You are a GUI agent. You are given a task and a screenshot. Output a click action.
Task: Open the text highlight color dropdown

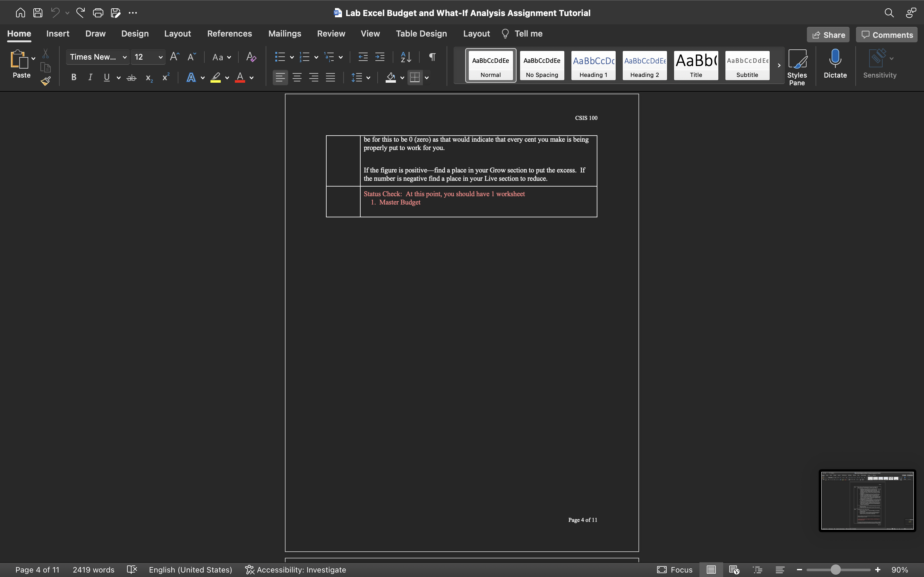tap(227, 78)
